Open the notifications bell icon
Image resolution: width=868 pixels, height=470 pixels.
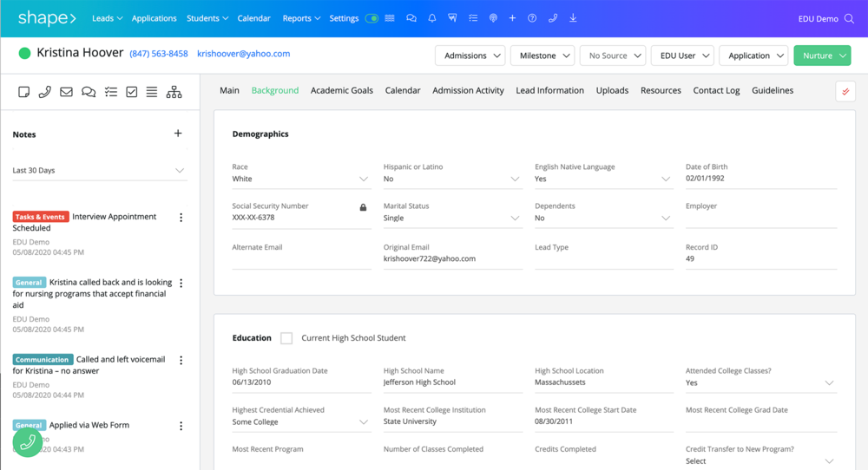(431, 18)
